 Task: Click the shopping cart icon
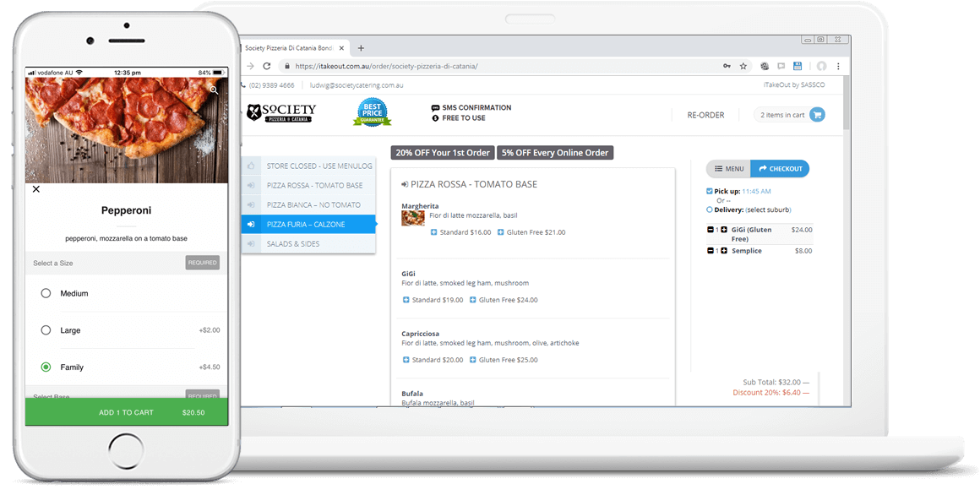click(816, 115)
